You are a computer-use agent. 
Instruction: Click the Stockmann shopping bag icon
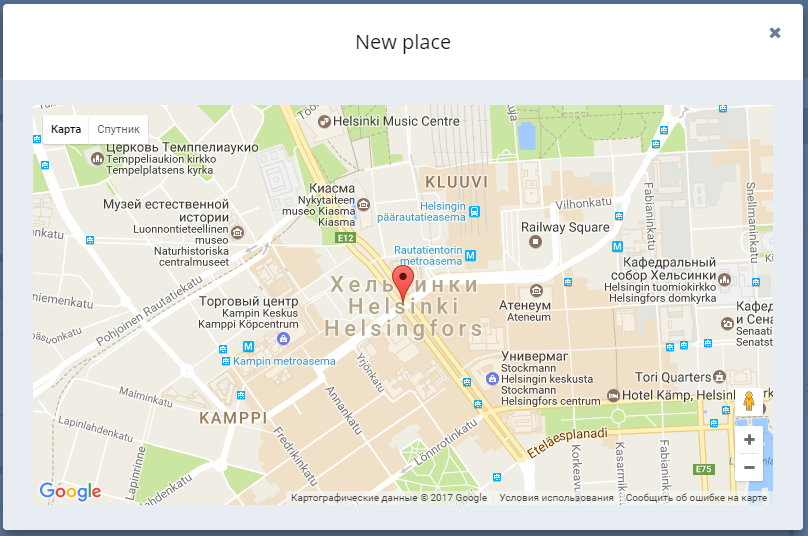[492, 379]
